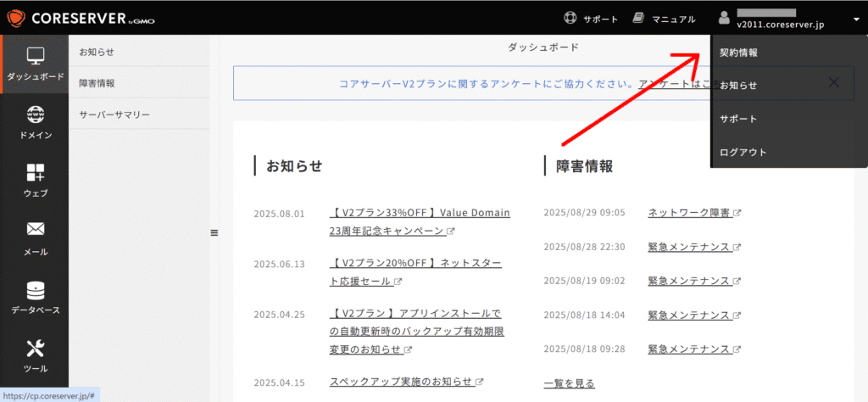Open V2プラン33%OFF Value Domain campaign link
The image size is (868, 402).
[420, 222]
